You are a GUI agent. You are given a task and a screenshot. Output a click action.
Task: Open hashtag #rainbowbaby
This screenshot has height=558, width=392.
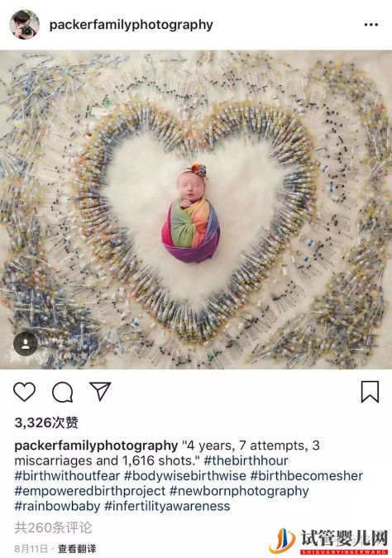[x=57, y=506]
